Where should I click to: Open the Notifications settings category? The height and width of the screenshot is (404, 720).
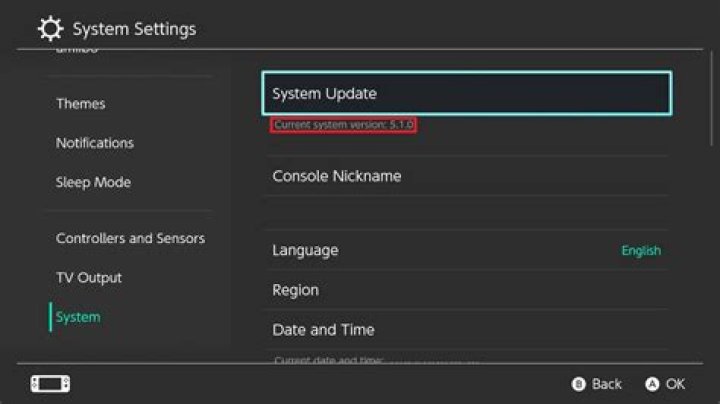95,143
